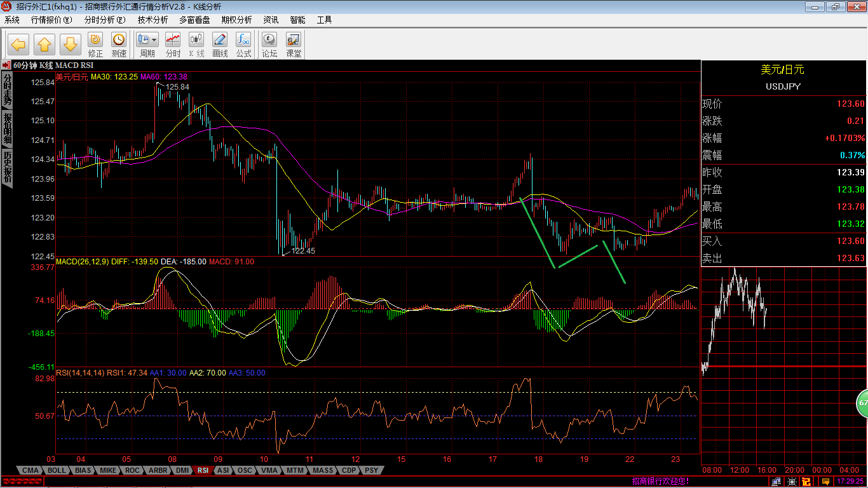Select the 分时走势 vertical side tab
Viewport: 868px width, 488px height.
click(x=8, y=90)
